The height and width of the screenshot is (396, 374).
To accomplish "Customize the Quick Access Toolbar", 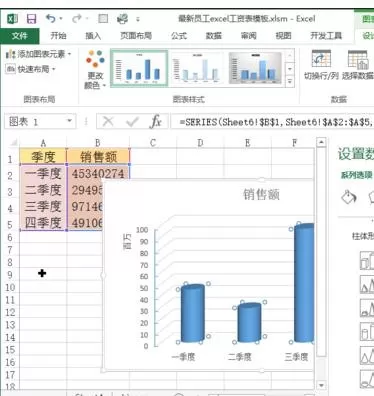I will (138, 19).
